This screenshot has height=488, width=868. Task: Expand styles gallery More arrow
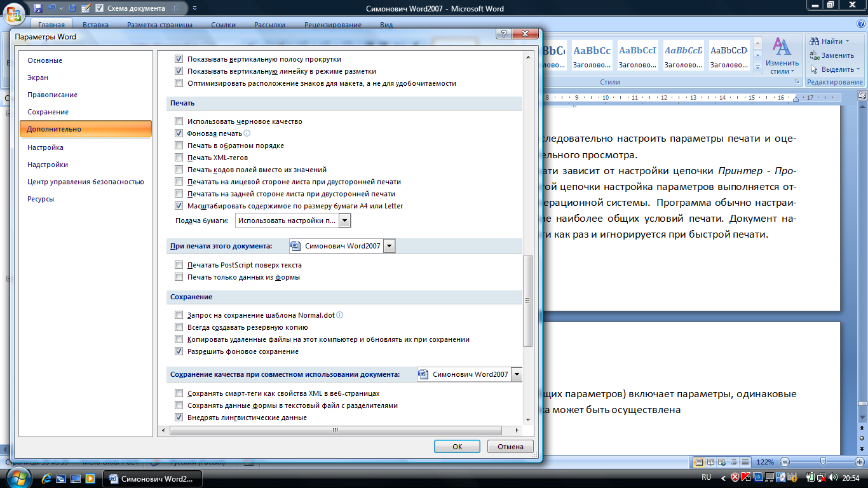(x=757, y=69)
